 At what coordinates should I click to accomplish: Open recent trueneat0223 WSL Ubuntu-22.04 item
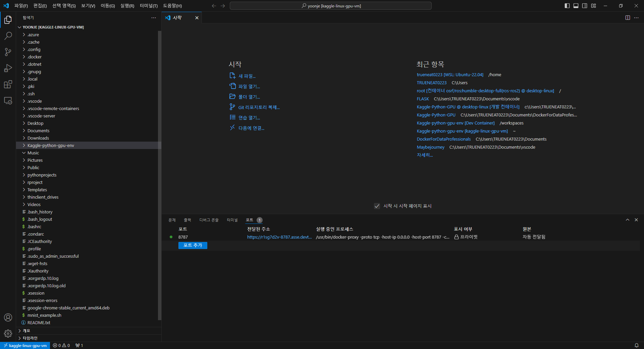pyautogui.click(x=450, y=75)
